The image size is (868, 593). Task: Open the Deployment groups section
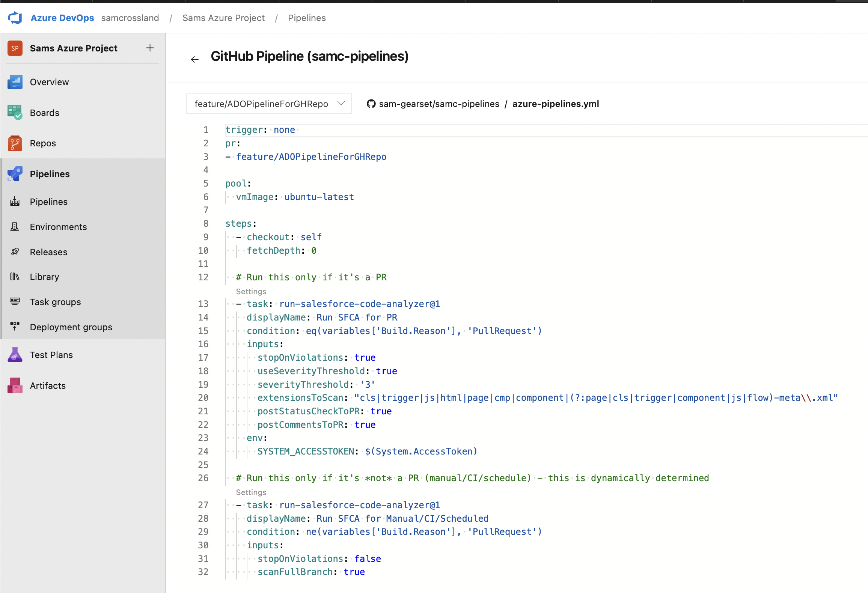coord(71,327)
